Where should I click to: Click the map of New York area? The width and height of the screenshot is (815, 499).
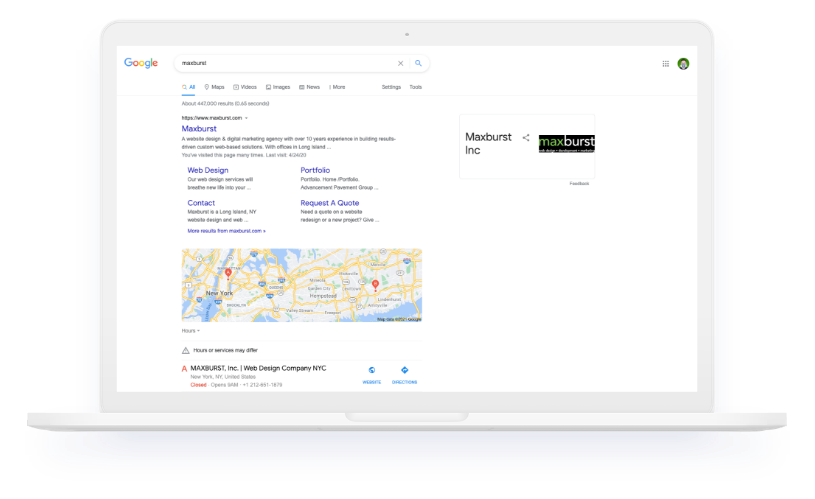tap(301, 285)
